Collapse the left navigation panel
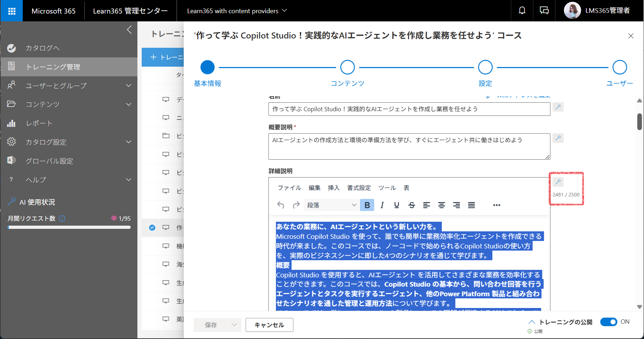This screenshot has width=644, height=339. [x=129, y=30]
